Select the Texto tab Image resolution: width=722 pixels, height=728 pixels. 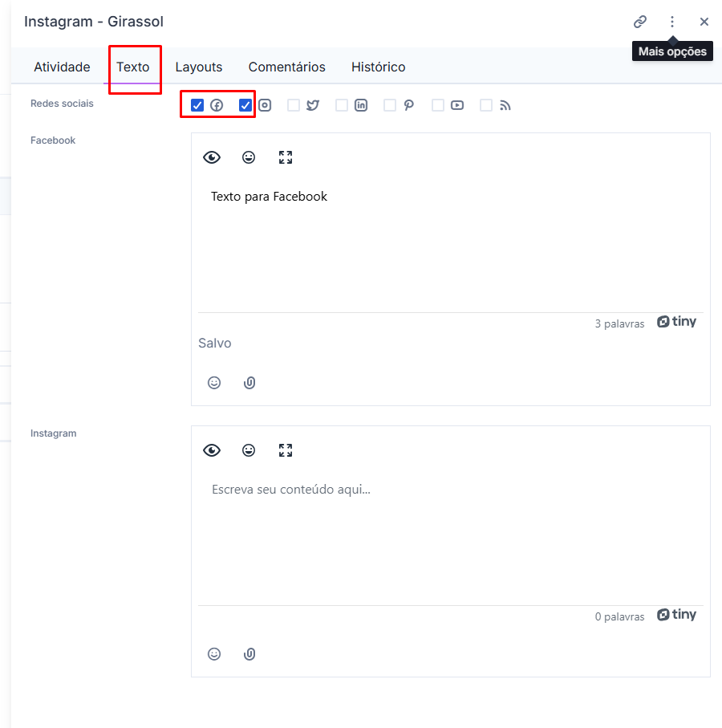pos(132,67)
